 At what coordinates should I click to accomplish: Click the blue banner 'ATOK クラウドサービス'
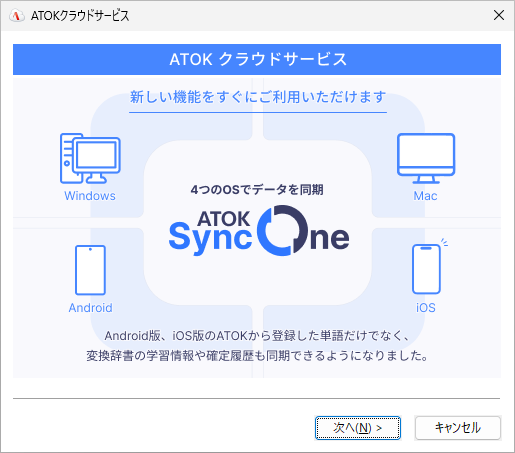(x=257, y=59)
